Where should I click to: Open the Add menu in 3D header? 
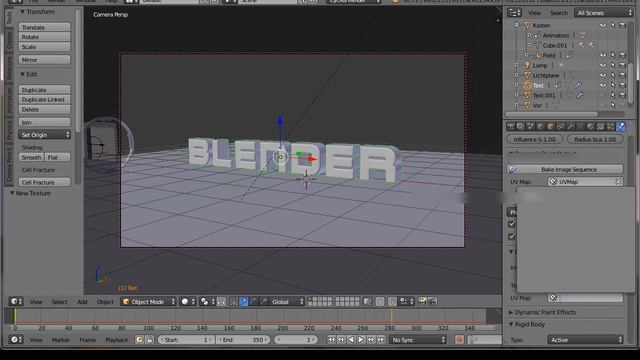click(82, 302)
